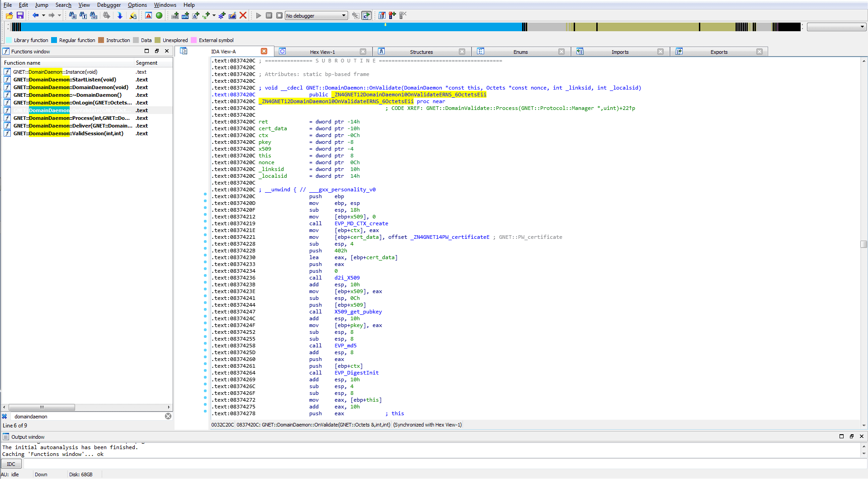
Task: Start the debugger with the play button
Action: coord(259,15)
